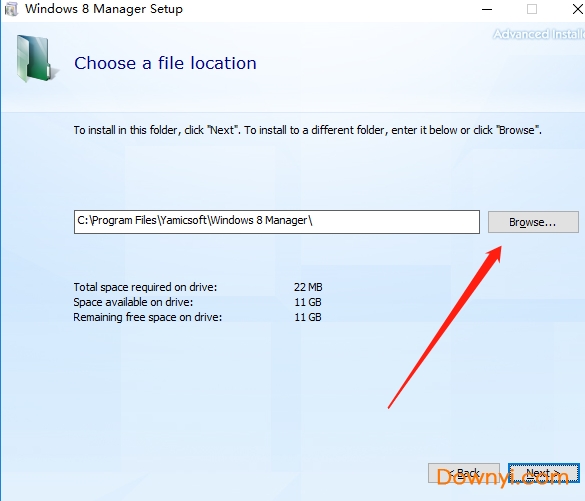Screen dimensions: 585x501
Task: Go back with the Back button
Action: click(464, 473)
